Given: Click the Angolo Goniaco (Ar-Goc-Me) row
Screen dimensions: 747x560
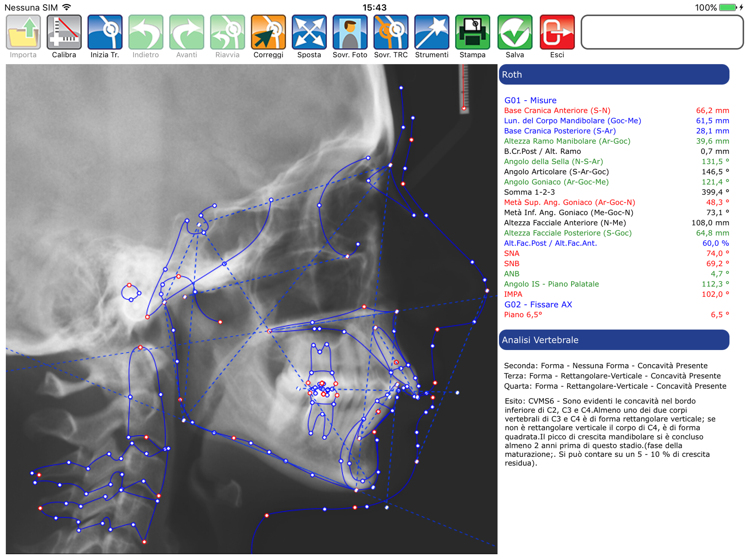Looking at the screenshot, I should click(x=556, y=182).
